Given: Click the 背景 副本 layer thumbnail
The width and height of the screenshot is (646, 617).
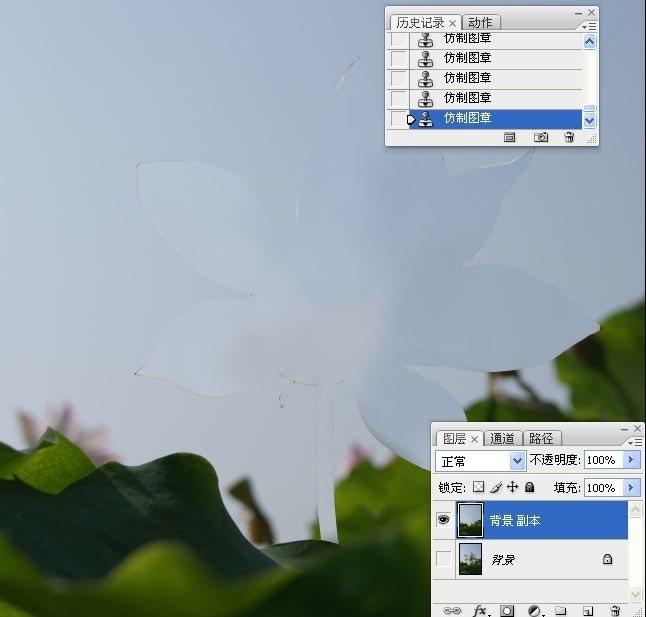Looking at the screenshot, I should pos(470,520).
